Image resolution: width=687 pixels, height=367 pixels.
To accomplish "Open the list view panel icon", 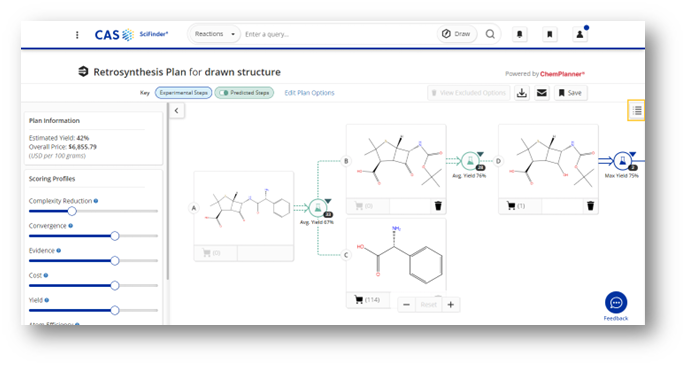I will tap(637, 110).
